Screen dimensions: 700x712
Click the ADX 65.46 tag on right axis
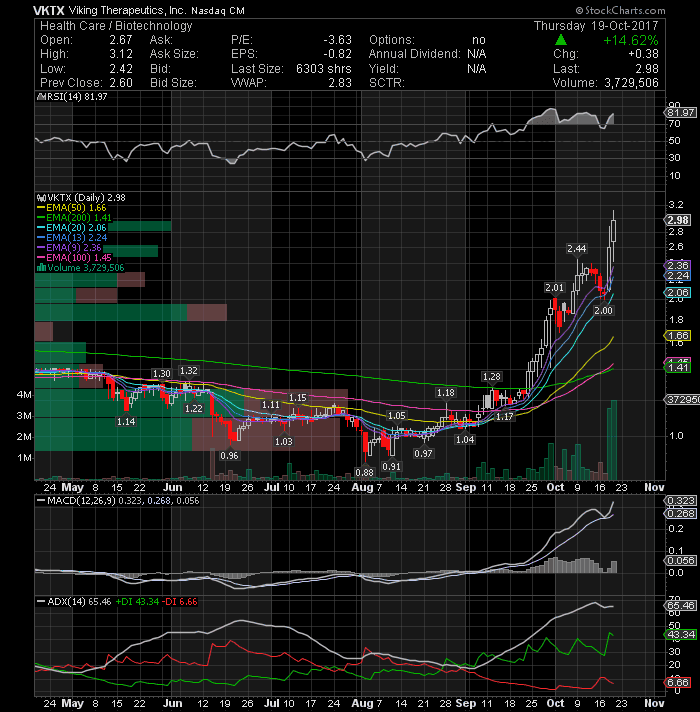[x=681, y=606]
